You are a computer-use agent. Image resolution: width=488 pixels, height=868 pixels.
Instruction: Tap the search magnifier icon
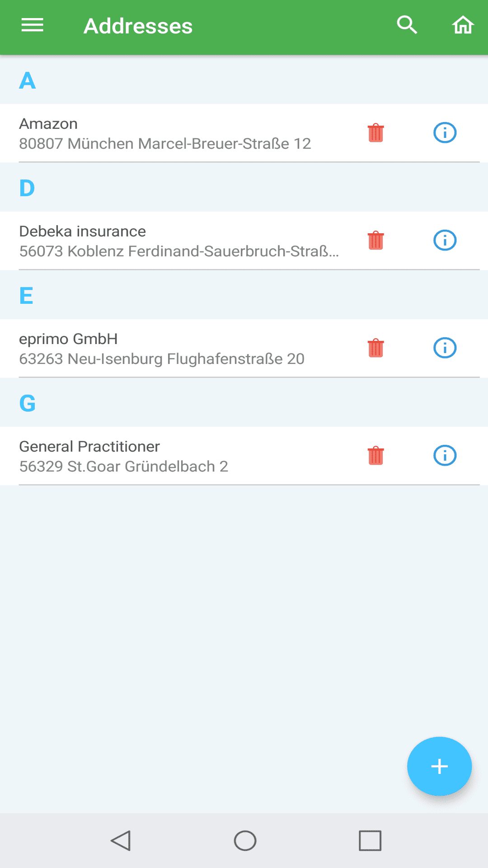click(407, 25)
